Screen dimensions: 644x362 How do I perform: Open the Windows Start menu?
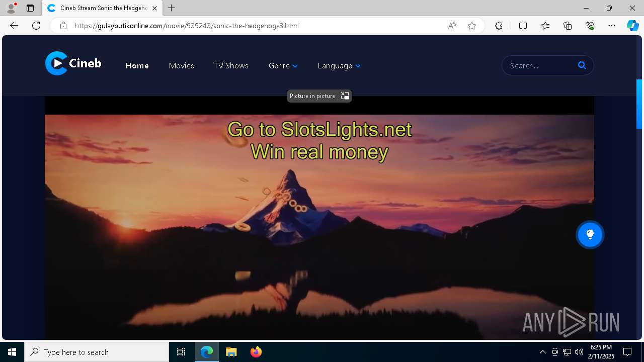[x=12, y=352]
